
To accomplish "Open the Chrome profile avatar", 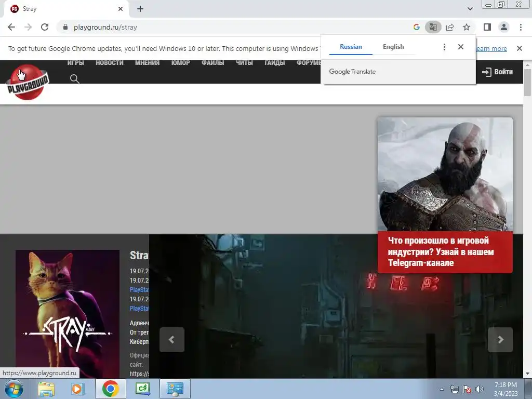I will point(504,27).
